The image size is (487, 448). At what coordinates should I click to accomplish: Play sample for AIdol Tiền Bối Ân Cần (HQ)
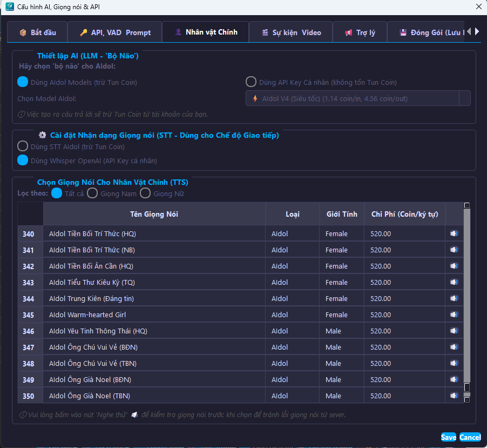[454, 266]
